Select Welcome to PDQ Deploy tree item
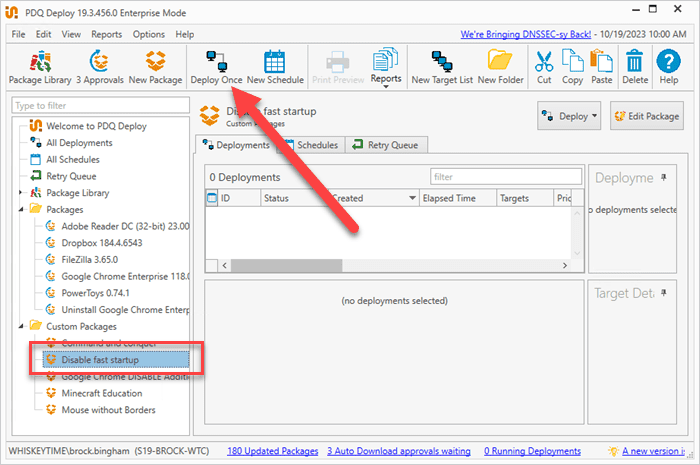Viewport: 700px width, 465px height. click(x=96, y=126)
